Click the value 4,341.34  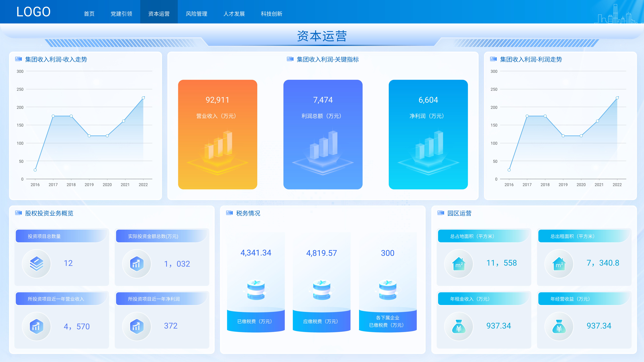point(256,253)
